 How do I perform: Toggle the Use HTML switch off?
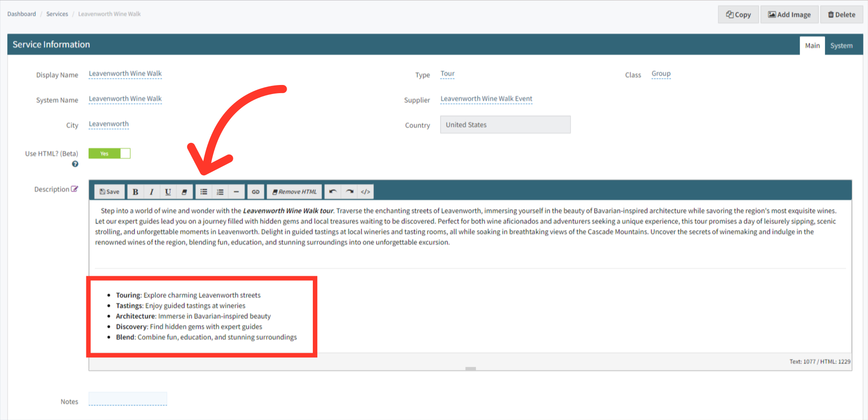click(x=109, y=154)
